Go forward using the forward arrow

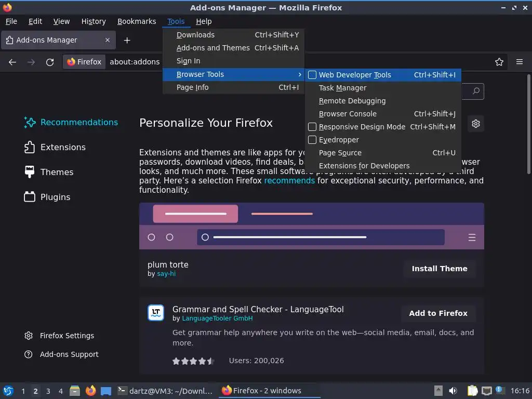click(x=31, y=62)
